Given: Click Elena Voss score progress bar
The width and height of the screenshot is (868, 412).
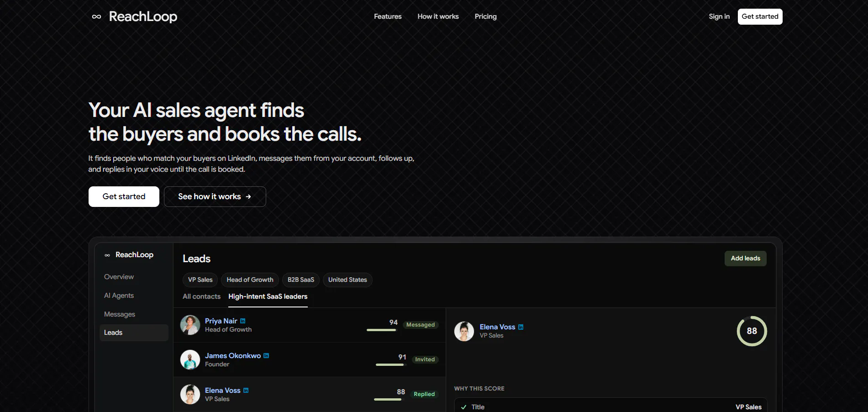Looking at the screenshot, I should click(x=389, y=400).
